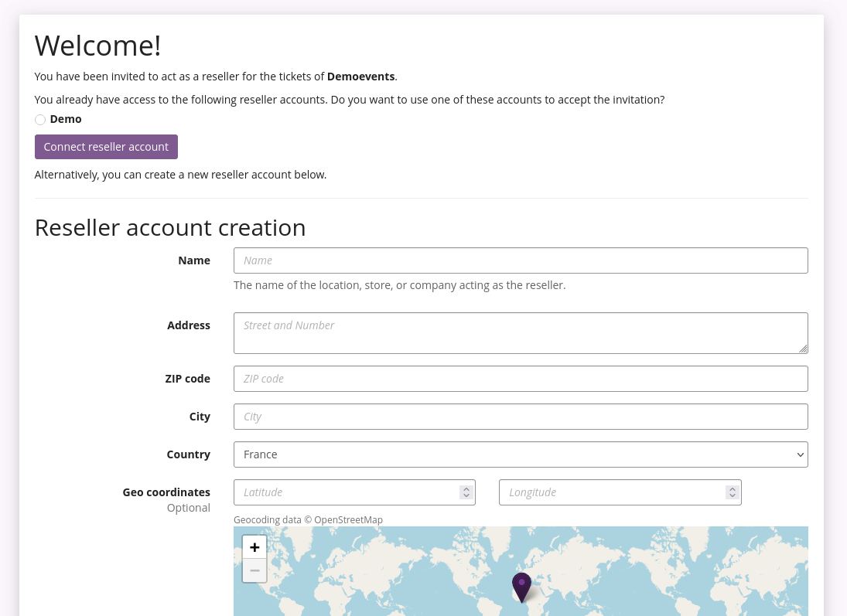Click the purple map marker pin

click(522, 586)
